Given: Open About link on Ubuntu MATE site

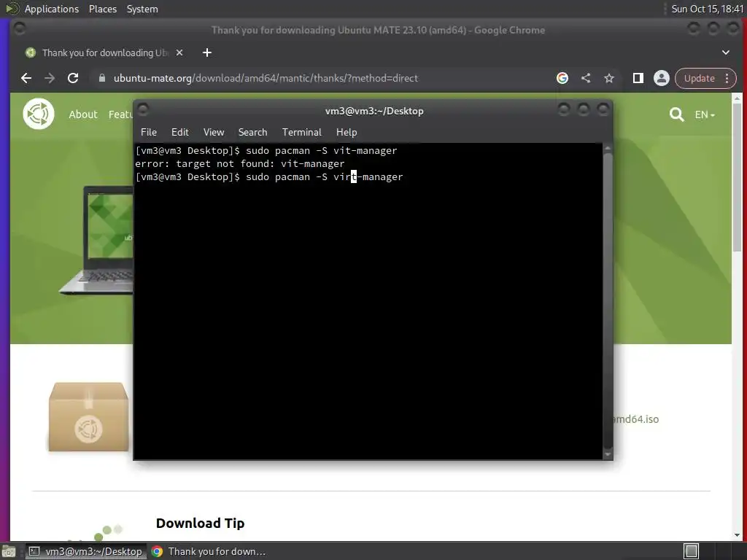Looking at the screenshot, I should point(83,114).
